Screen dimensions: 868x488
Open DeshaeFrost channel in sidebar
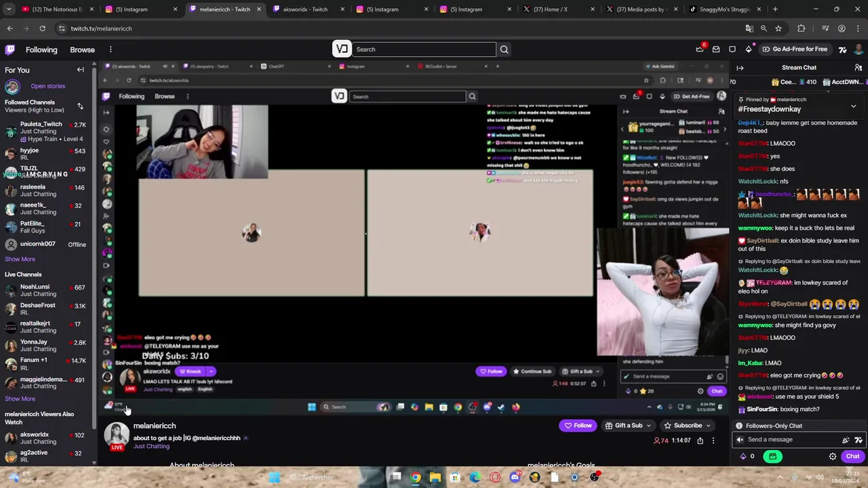click(47, 309)
